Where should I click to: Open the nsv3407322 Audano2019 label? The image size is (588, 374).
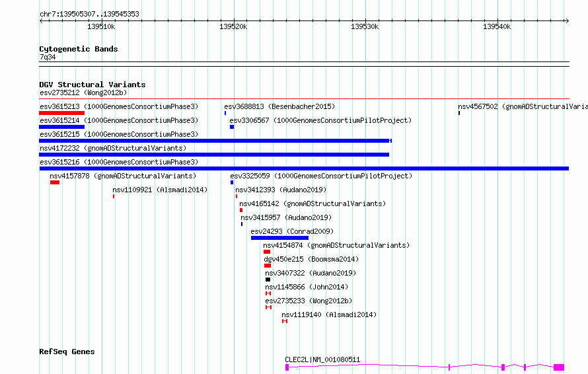[x=311, y=273]
